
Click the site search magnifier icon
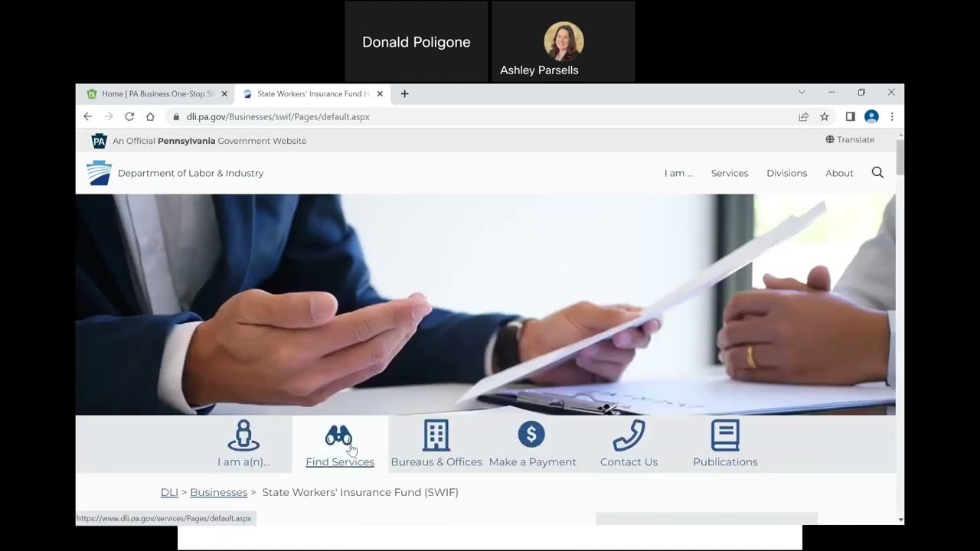click(x=877, y=173)
